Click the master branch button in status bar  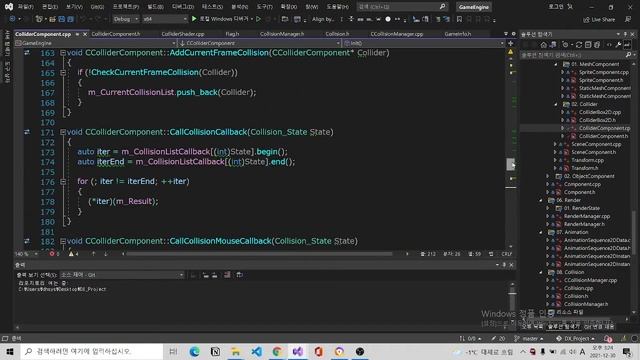(x=529, y=338)
